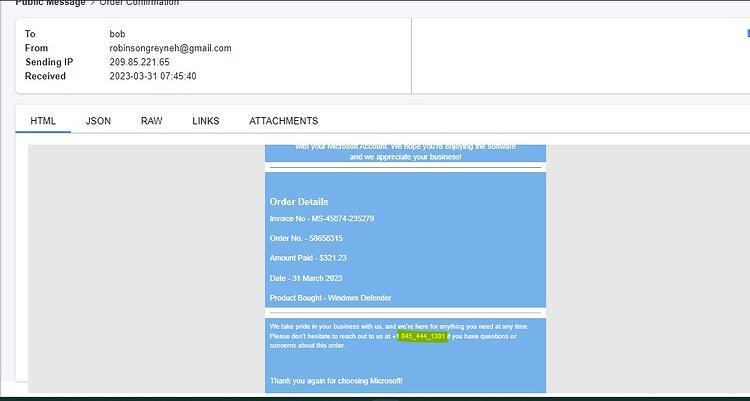Click 'We take pride in your business' sentence
Image resolution: width=750 pixels, height=401 pixels.
[x=399, y=326]
